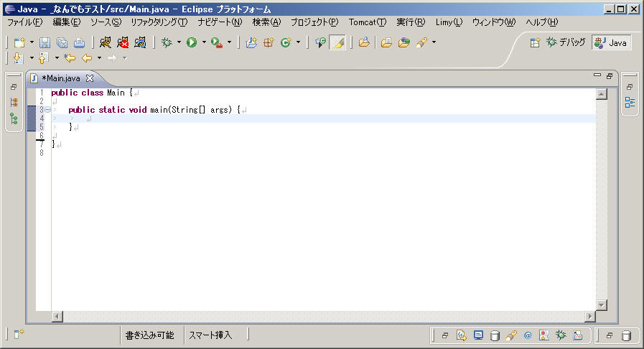This screenshot has width=644, height=349.
Task: Click the Print toolbar icon
Action: coord(79,43)
